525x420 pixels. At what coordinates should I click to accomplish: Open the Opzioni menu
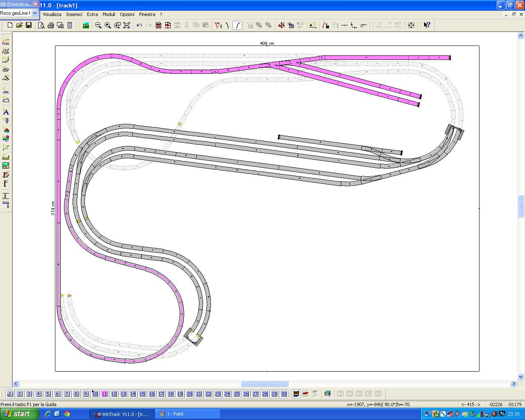(127, 14)
